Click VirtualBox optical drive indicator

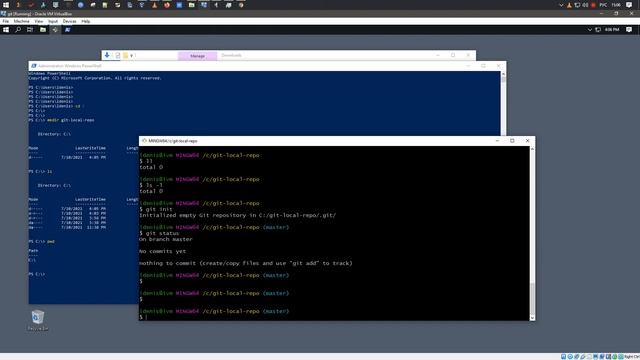[x=570, y=357]
